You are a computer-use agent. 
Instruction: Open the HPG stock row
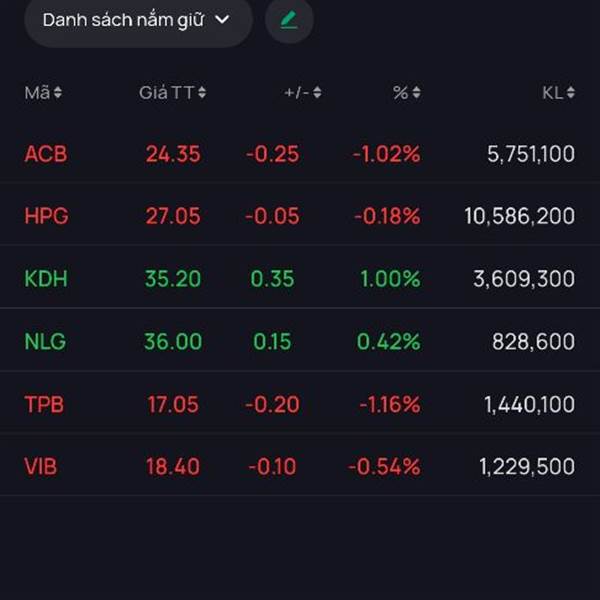(x=46, y=216)
